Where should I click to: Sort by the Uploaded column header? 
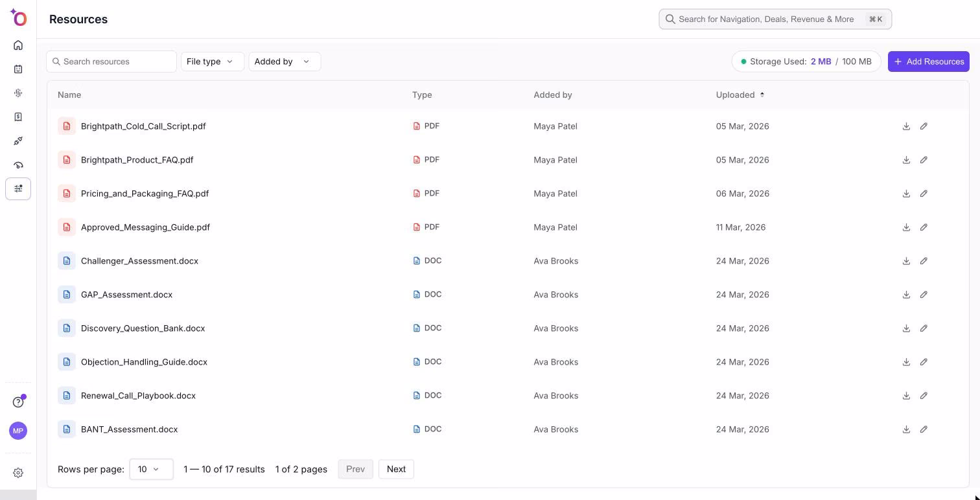click(x=740, y=95)
